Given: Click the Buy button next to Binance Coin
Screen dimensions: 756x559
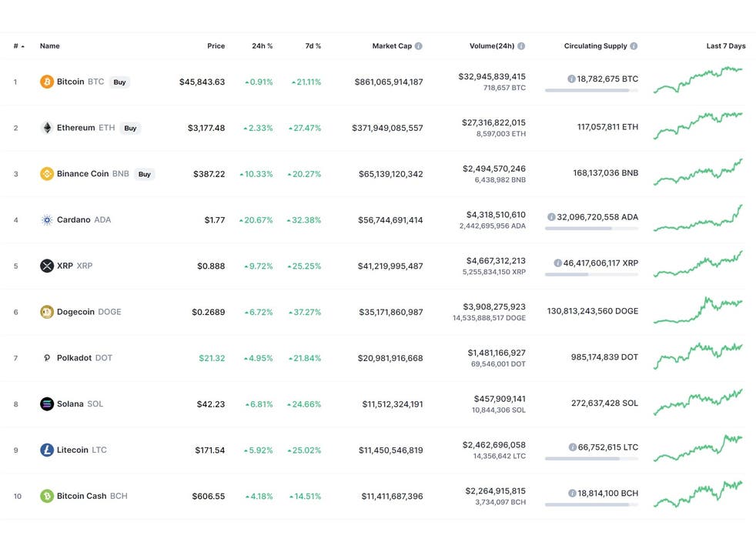Looking at the screenshot, I should [145, 174].
